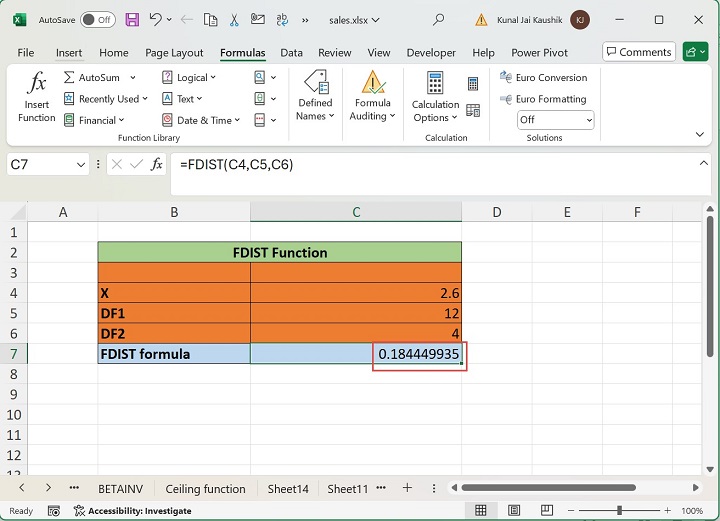
Task: Click the zoom slider handle
Action: (620, 510)
